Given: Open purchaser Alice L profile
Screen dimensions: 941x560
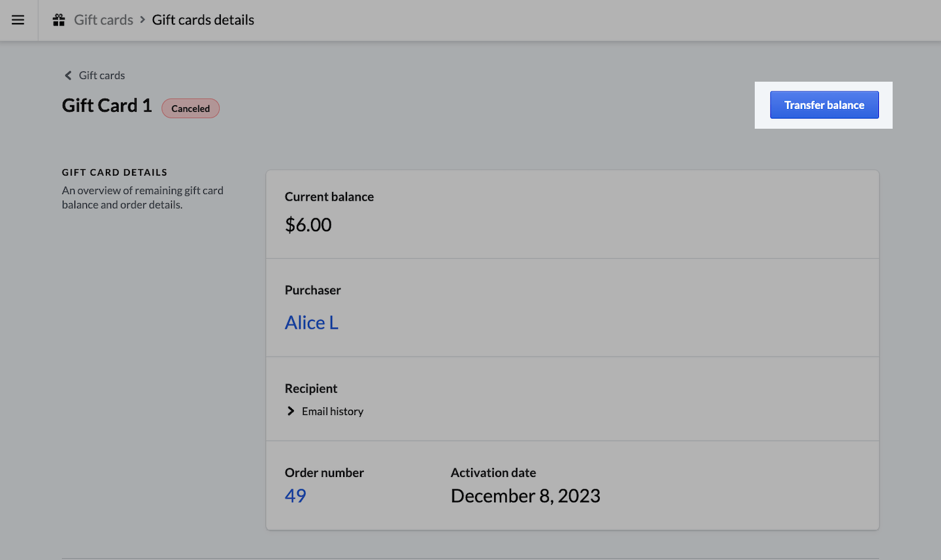Looking at the screenshot, I should coord(311,323).
